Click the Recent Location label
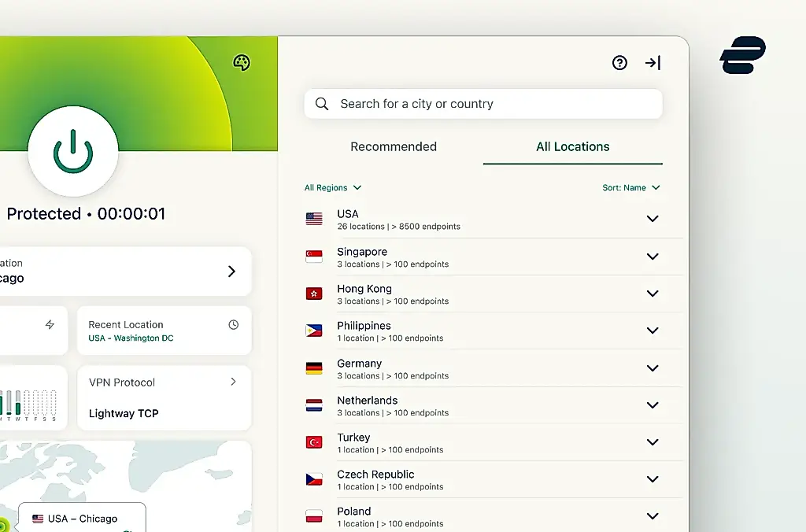The image size is (806, 532). click(x=125, y=325)
